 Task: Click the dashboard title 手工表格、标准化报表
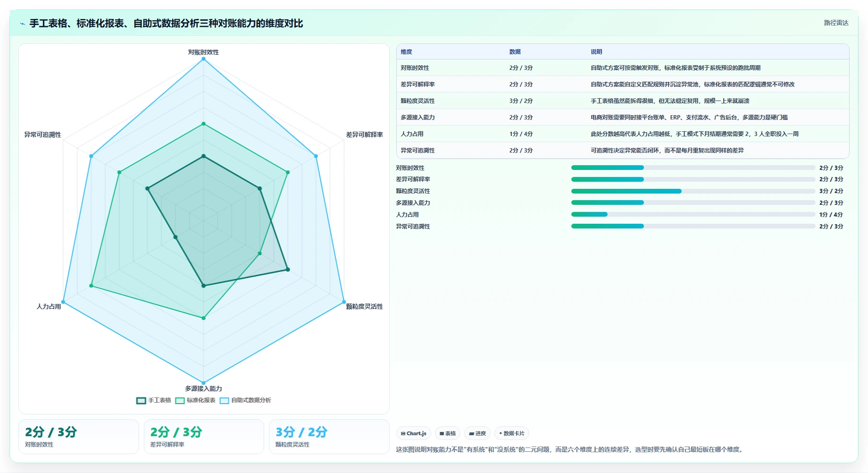[166, 23]
